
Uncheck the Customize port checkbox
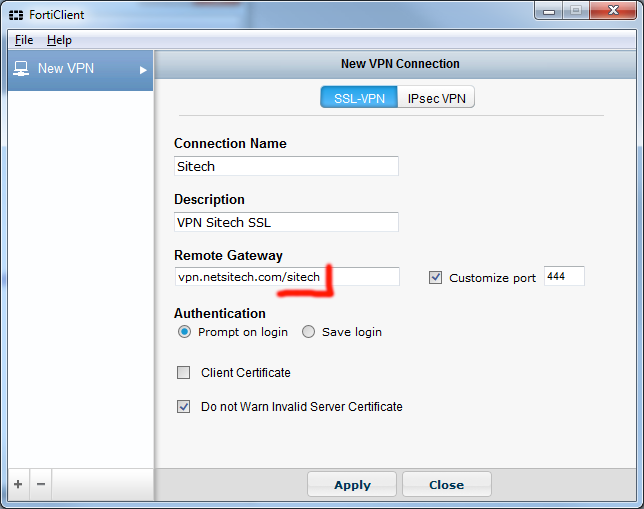[x=435, y=278]
